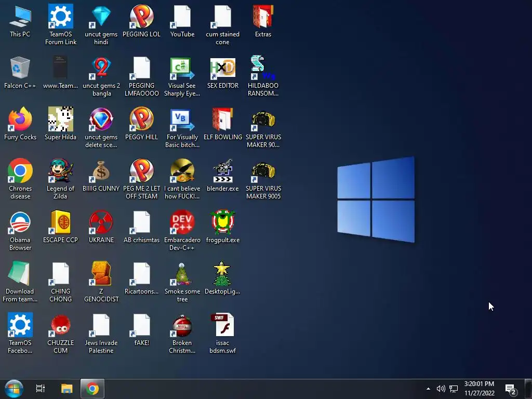Select the uncut gems delete sce... shortcut
This screenshot has width=532, height=399.
(x=101, y=128)
